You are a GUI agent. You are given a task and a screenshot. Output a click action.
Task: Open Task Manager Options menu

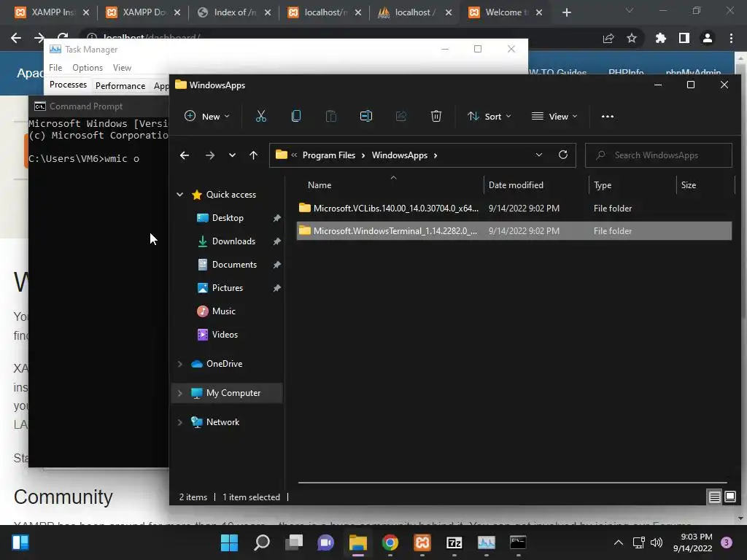pos(88,68)
